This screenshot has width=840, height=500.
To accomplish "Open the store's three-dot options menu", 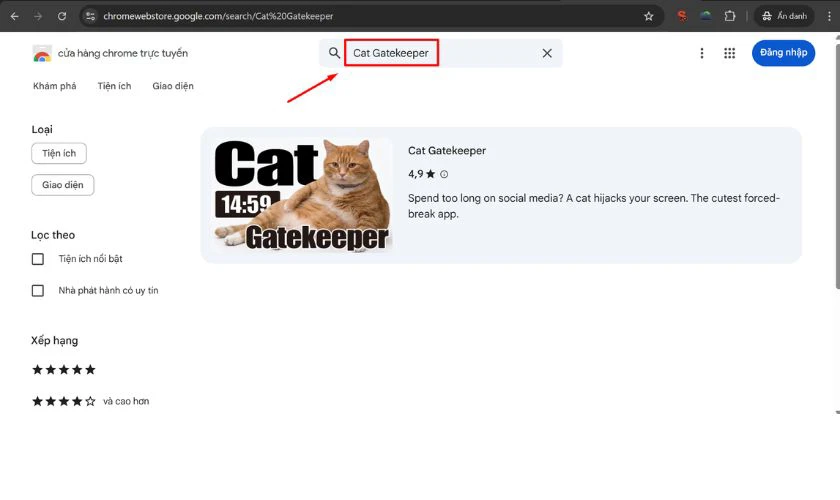I will (702, 53).
